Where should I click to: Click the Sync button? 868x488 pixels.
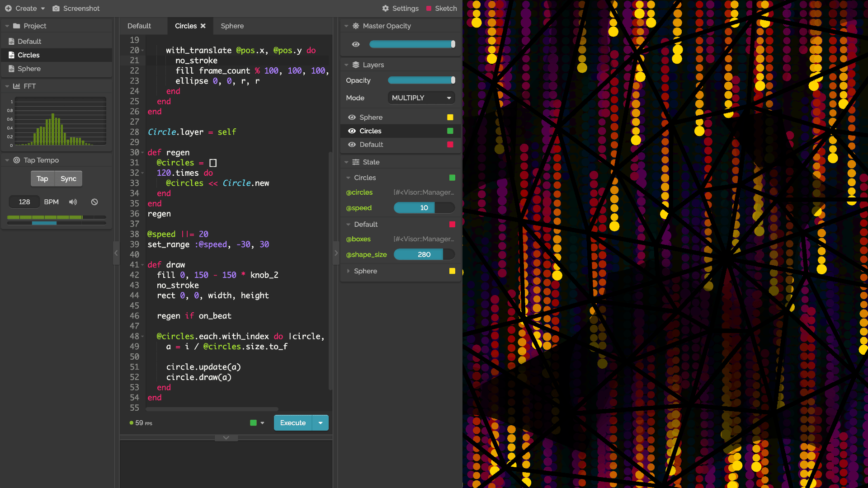coord(68,178)
